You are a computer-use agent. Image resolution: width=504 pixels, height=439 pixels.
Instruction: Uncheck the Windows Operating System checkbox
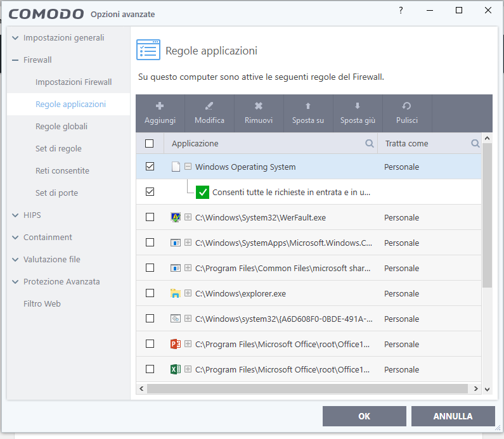pyautogui.click(x=150, y=167)
